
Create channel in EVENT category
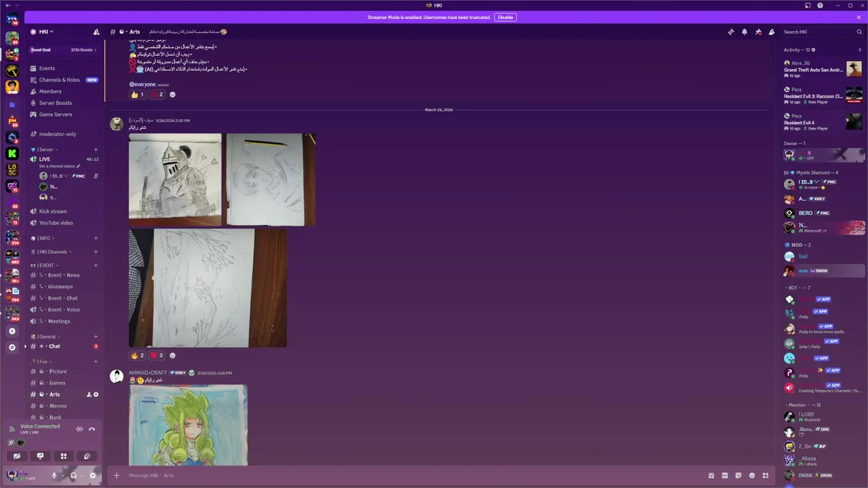tap(96, 266)
